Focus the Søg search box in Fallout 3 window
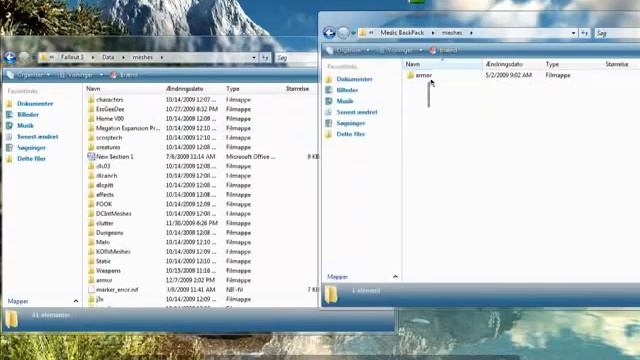This screenshot has width=640, height=360. tap(296, 58)
